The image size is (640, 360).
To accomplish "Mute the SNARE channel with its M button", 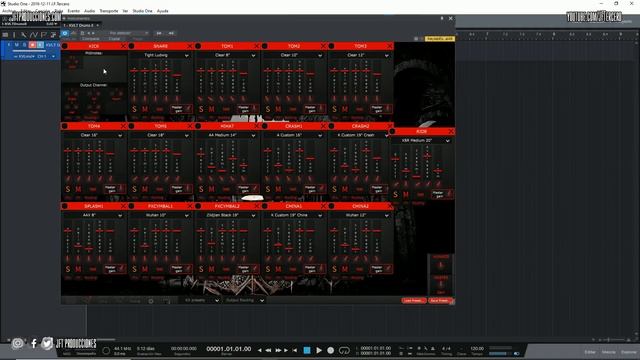I will click(x=145, y=109).
